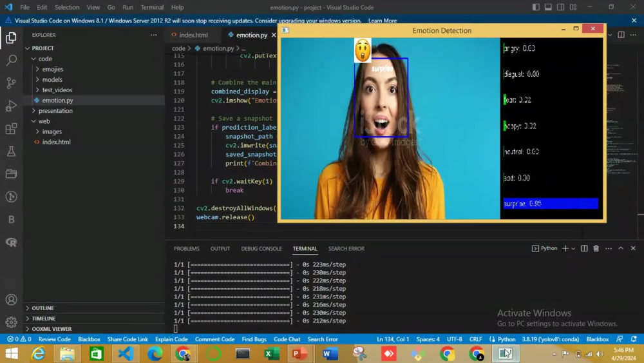This screenshot has height=363, width=644.
Task: Open the Blackbox B icon in activity bar
Action: pos(11,219)
